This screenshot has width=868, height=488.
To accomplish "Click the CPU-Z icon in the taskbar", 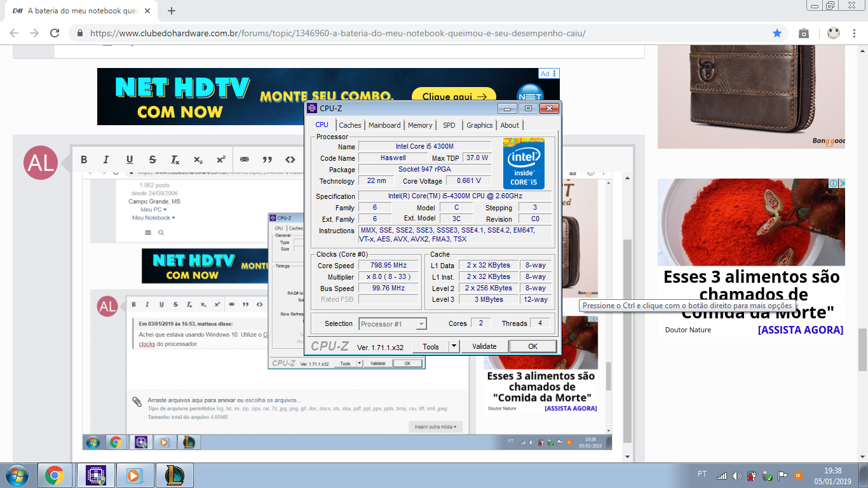I will (x=95, y=475).
